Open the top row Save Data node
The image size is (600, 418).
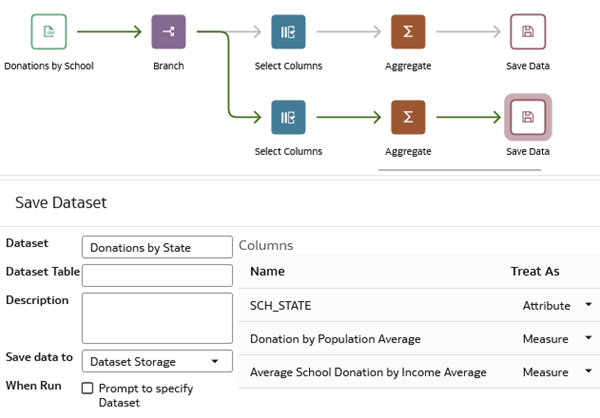click(527, 32)
